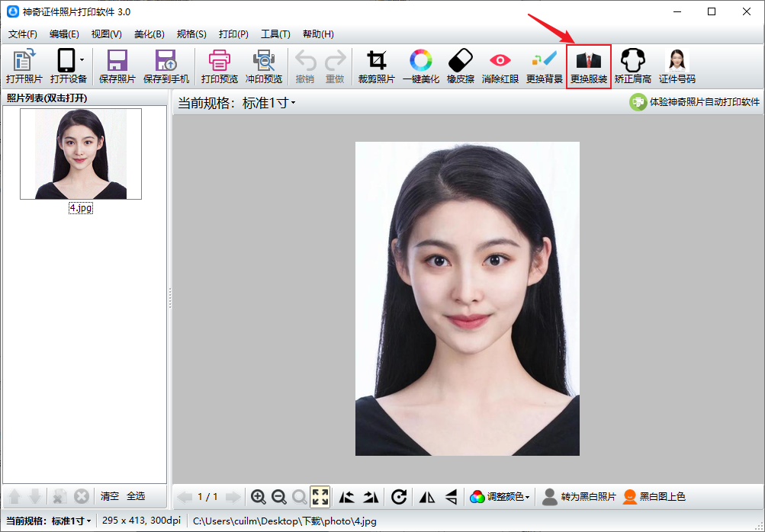Click the 更换服装 (change clothes) tool
The width and height of the screenshot is (765, 532).
588,66
